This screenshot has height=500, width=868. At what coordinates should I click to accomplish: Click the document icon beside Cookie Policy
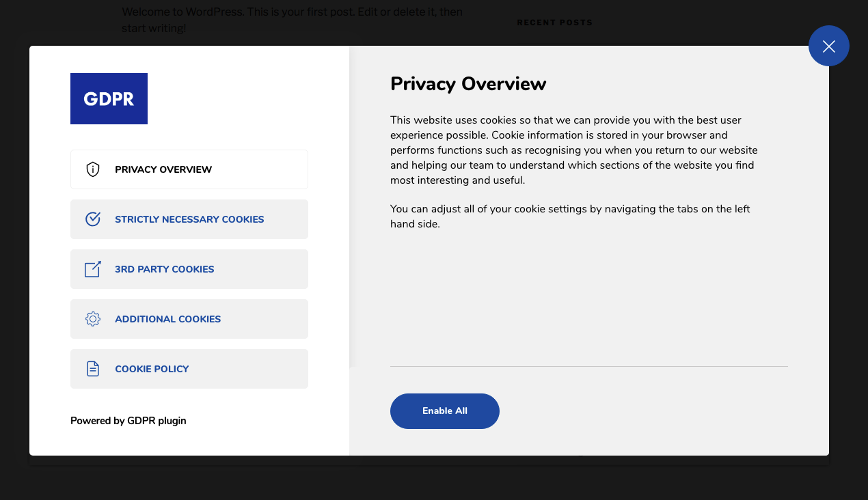[x=93, y=369]
